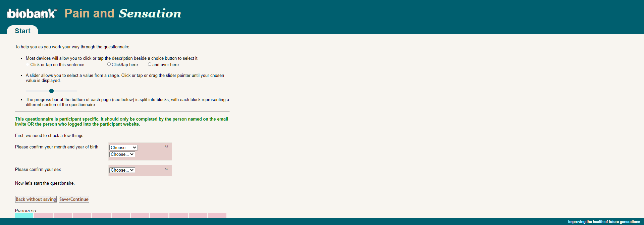Open the lower birth date dropdown
644x225 pixels.
pos(122,154)
